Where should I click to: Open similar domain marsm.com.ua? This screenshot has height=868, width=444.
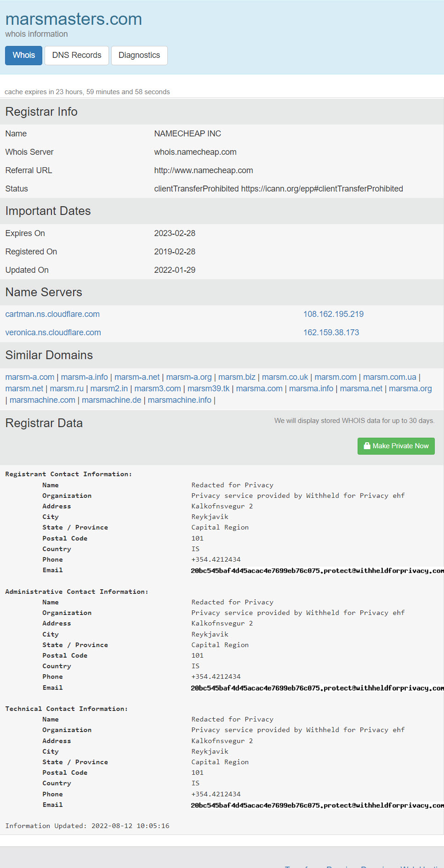390,377
